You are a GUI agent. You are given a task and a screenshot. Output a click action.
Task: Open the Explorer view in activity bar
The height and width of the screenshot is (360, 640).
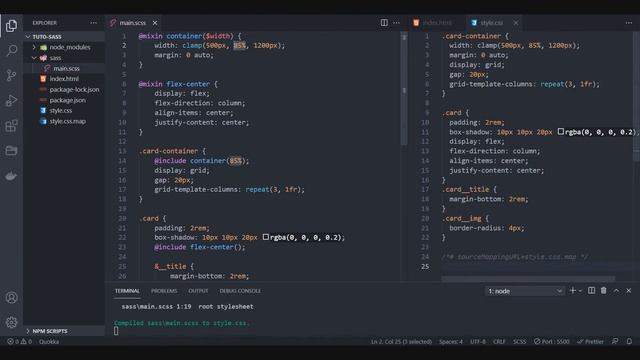11,26
